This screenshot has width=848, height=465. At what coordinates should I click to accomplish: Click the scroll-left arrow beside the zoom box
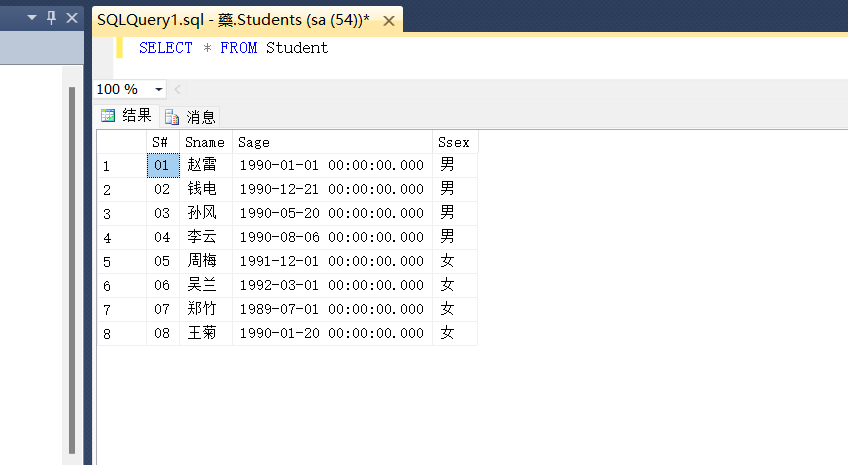177,89
